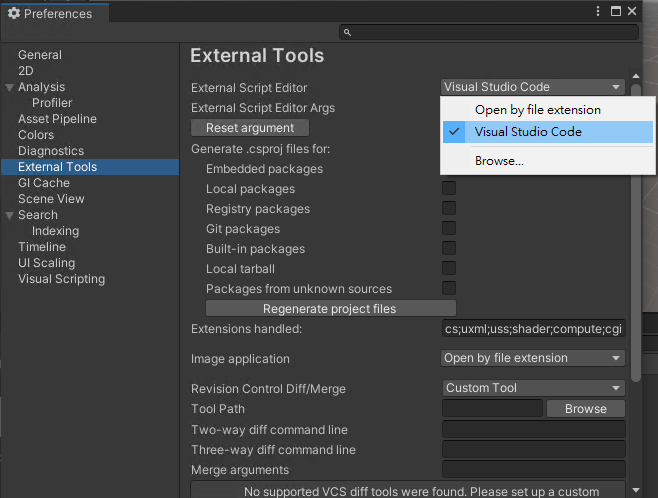The image size is (658, 498).
Task: Open Indexing settings
Action: point(55,231)
